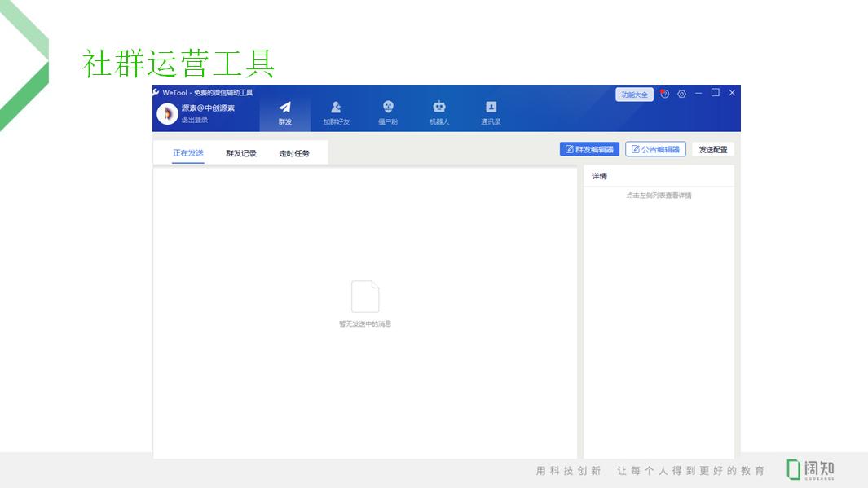
Task: Open the 公告编辑器 announcement editor
Action: pyautogui.click(x=656, y=148)
